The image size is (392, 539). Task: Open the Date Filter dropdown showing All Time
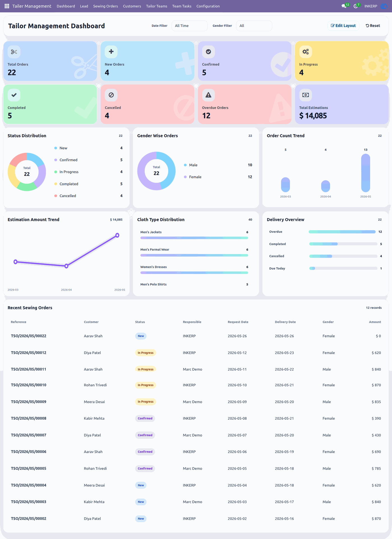coord(190,26)
